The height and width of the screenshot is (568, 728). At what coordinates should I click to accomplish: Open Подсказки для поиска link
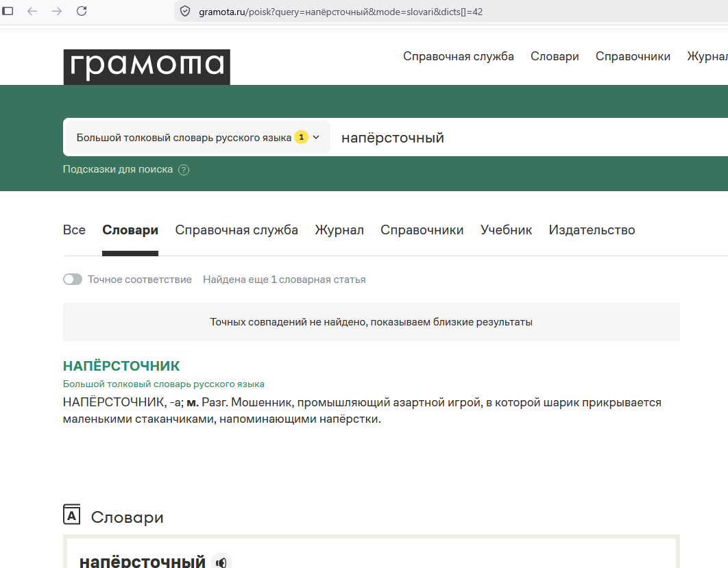point(117,169)
